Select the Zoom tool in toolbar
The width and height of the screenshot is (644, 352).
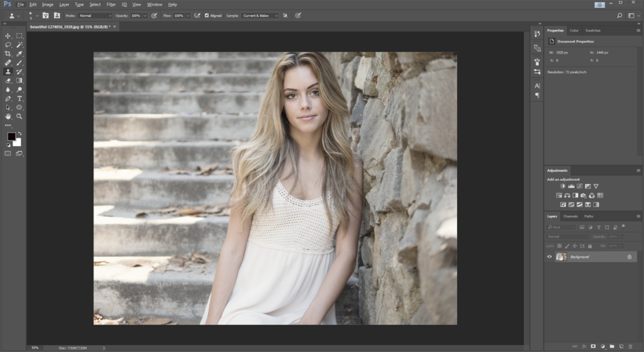click(x=19, y=116)
